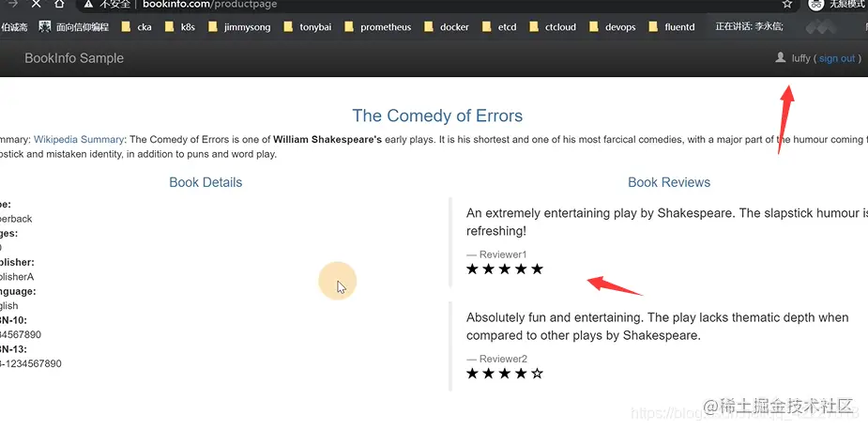Screen dimensions: 868x430
Task: Go to the browser home page icon
Action: pos(59,4)
